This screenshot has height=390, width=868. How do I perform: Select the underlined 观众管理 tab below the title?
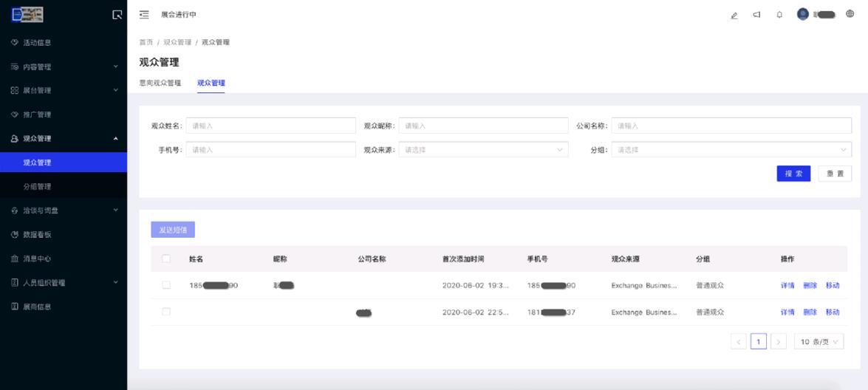(x=211, y=83)
